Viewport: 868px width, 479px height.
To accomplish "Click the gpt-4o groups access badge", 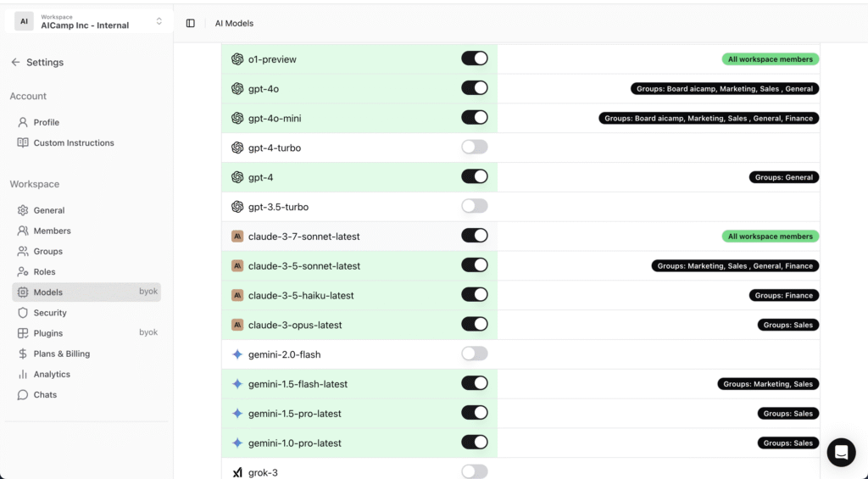I will pos(725,89).
